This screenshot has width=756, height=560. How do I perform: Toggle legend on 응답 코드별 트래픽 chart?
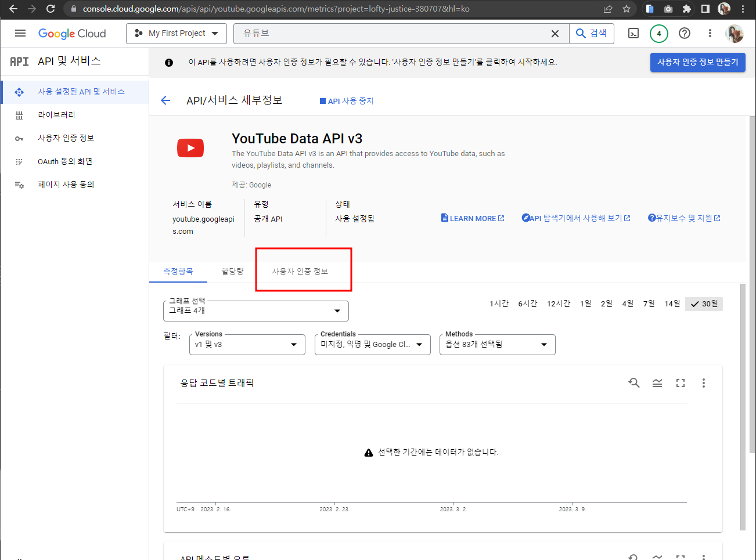coord(657,383)
